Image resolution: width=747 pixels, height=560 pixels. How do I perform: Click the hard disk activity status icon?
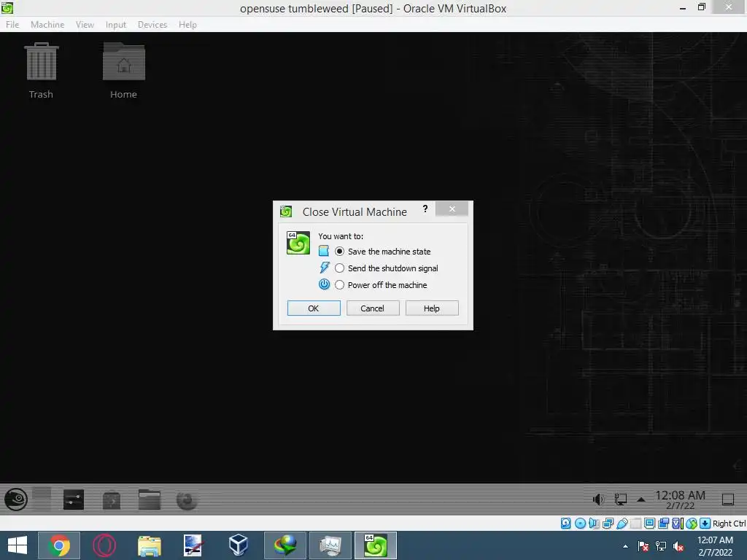(x=565, y=524)
